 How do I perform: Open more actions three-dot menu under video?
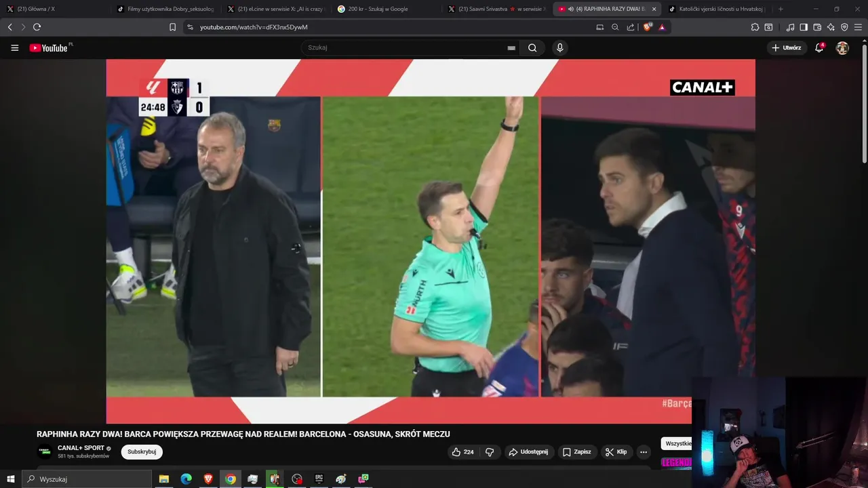(644, 452)
